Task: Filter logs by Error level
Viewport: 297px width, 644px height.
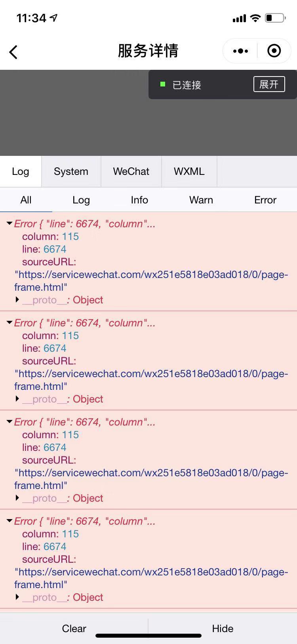Action: [x=265, y=200]
